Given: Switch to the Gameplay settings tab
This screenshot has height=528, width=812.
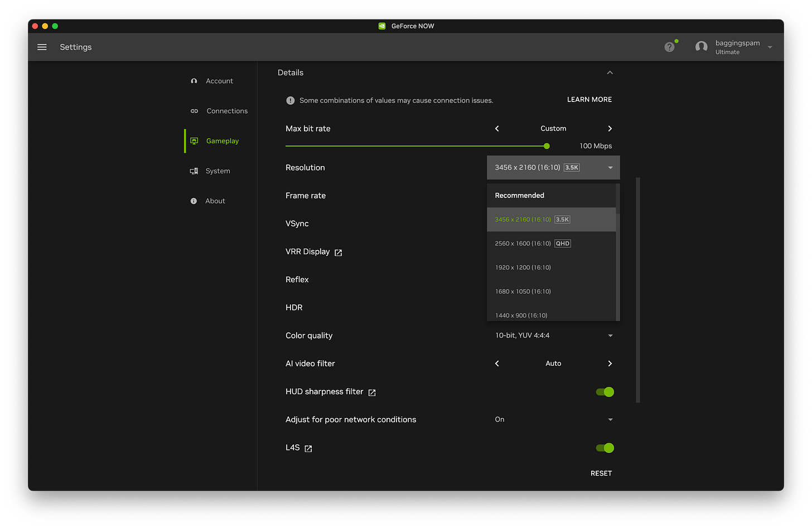Looking at the screenshot, I should (222, 141).
